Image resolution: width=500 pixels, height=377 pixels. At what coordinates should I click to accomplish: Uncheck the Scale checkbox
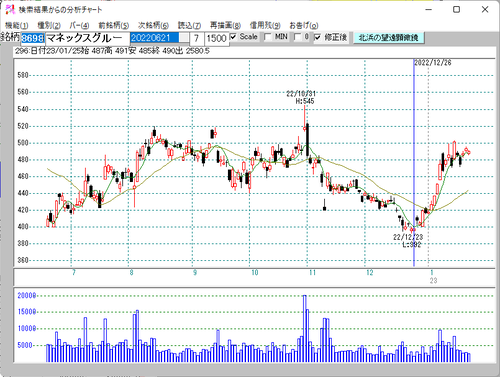(x=233, y=37)
